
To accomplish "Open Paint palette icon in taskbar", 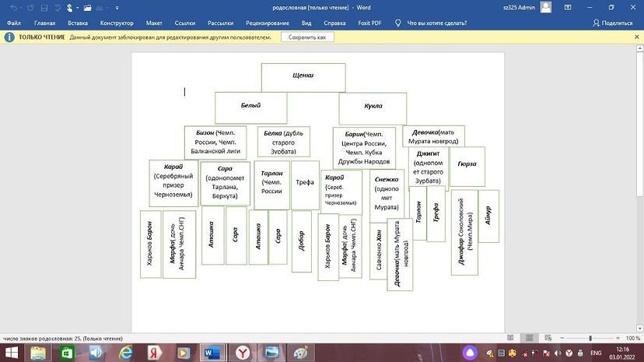I will (301, 353).
